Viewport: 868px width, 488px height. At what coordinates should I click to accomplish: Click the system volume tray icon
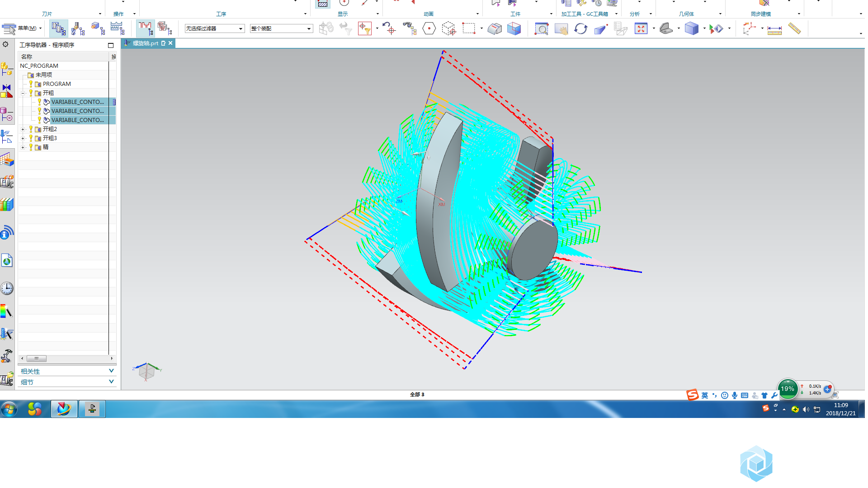806,409
